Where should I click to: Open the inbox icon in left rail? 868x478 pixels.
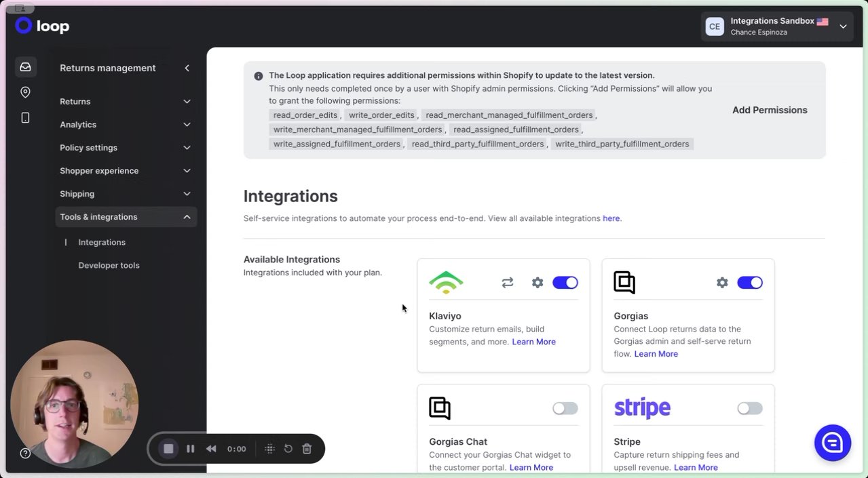(25, 67)
